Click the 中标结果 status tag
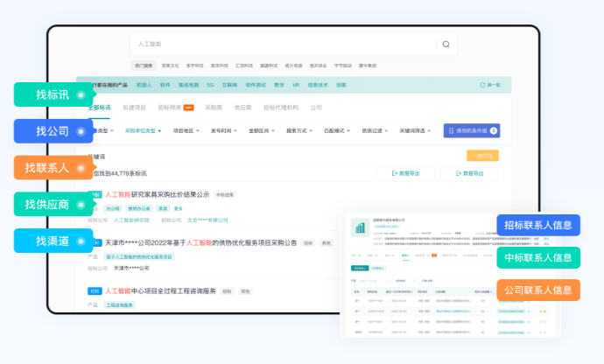Screen dimensions: 604x364 [225, 195]
